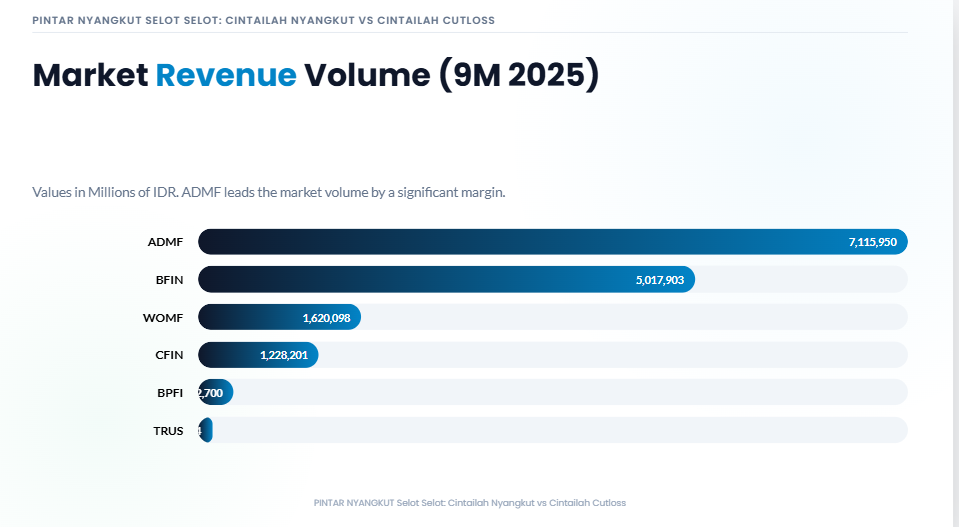The image size is (959, 527).
Task: Select the BPFI revenue bar
Action: coord(215,392)
